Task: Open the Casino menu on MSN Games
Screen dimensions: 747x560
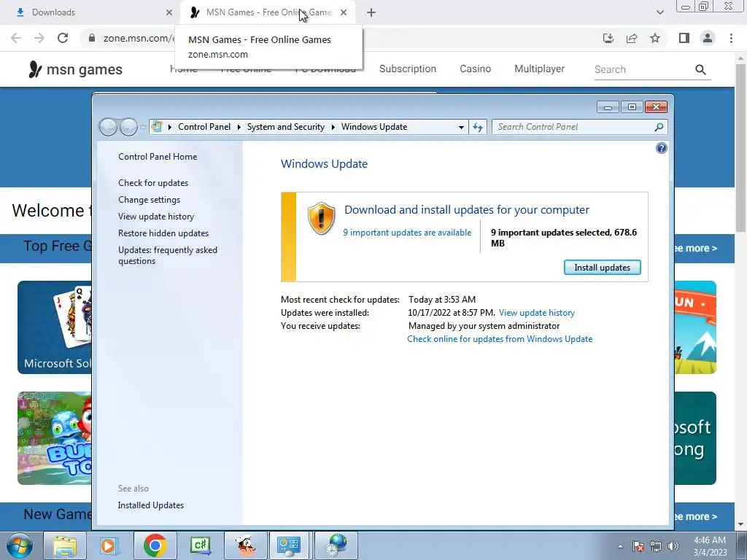Action: pyautogui.click(x=475, y=69)
